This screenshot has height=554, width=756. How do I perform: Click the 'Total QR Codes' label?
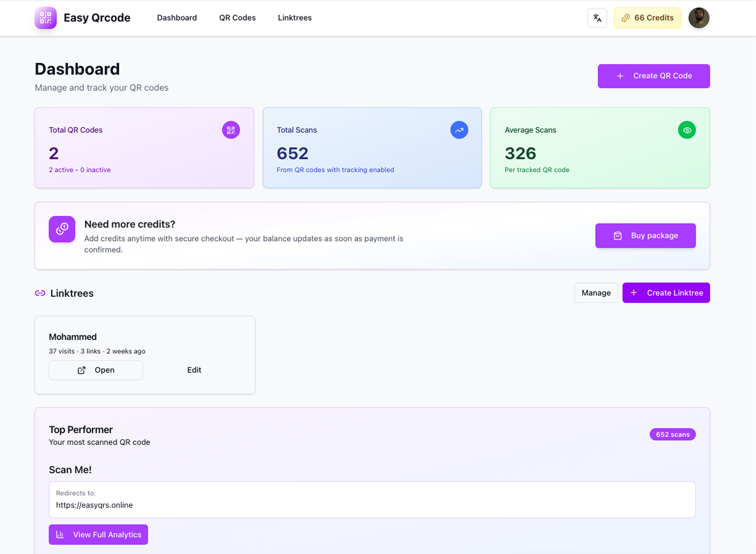click(76, 130)
